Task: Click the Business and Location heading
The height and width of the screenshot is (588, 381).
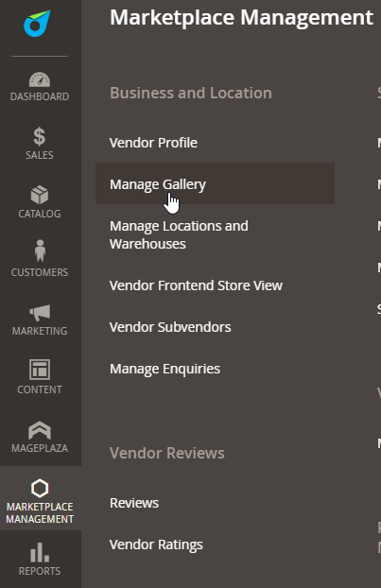Action: (x=191, y=93)
